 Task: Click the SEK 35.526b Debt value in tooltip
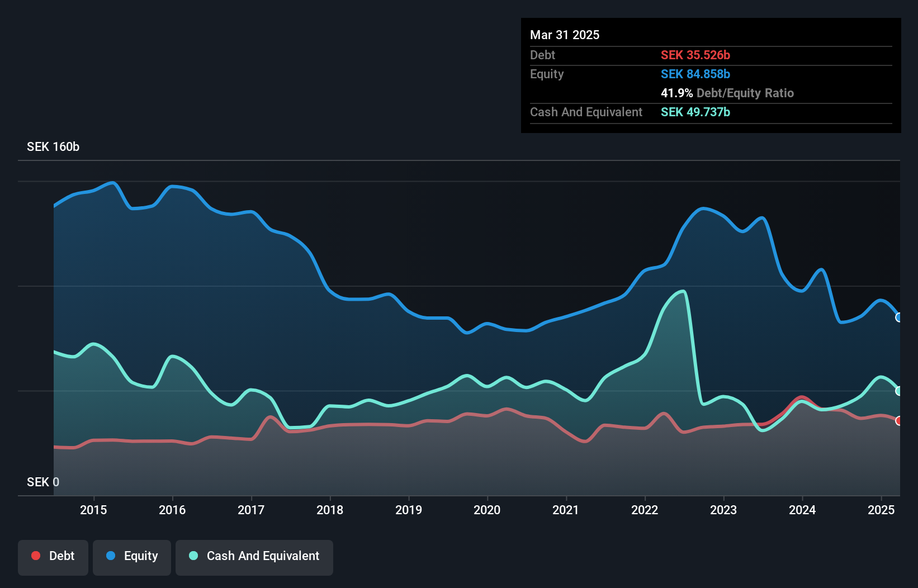coord(695,55)
